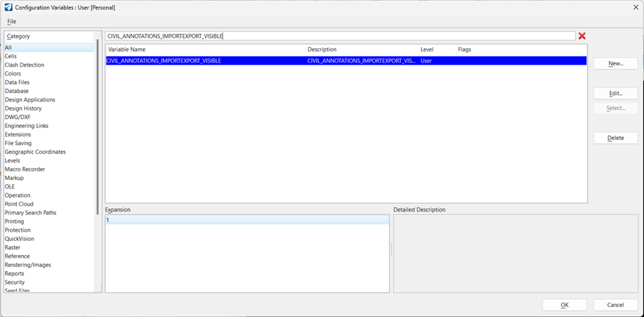Select the OLE category
Viewport: 644px width, 317px height.
(10, 186)
